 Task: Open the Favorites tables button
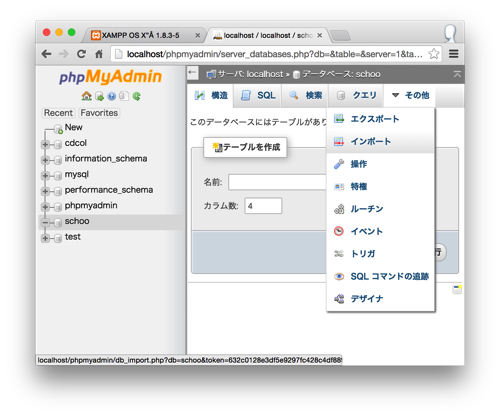click(x=99, y=113)
